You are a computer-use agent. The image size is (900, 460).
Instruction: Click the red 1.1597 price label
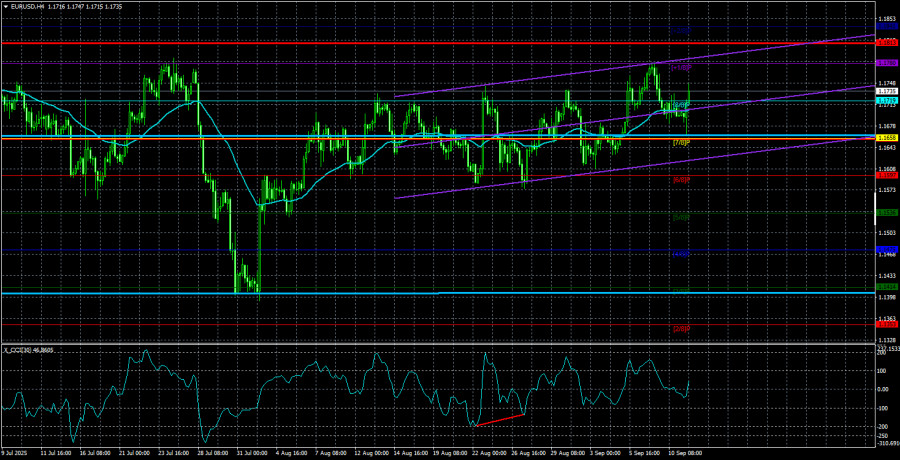886,174
